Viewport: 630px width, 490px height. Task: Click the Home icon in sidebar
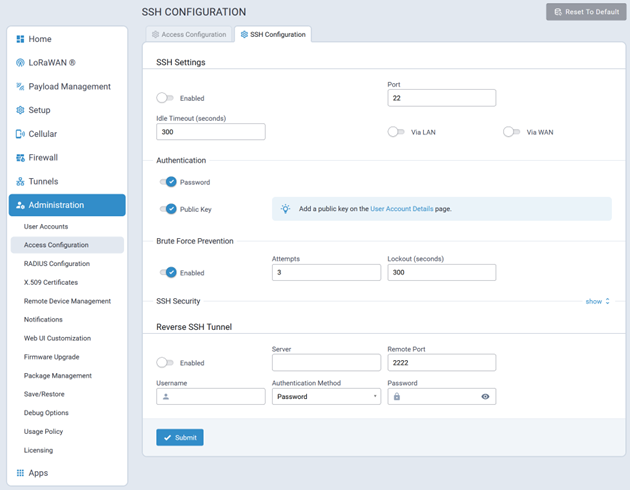pos(20,39)
